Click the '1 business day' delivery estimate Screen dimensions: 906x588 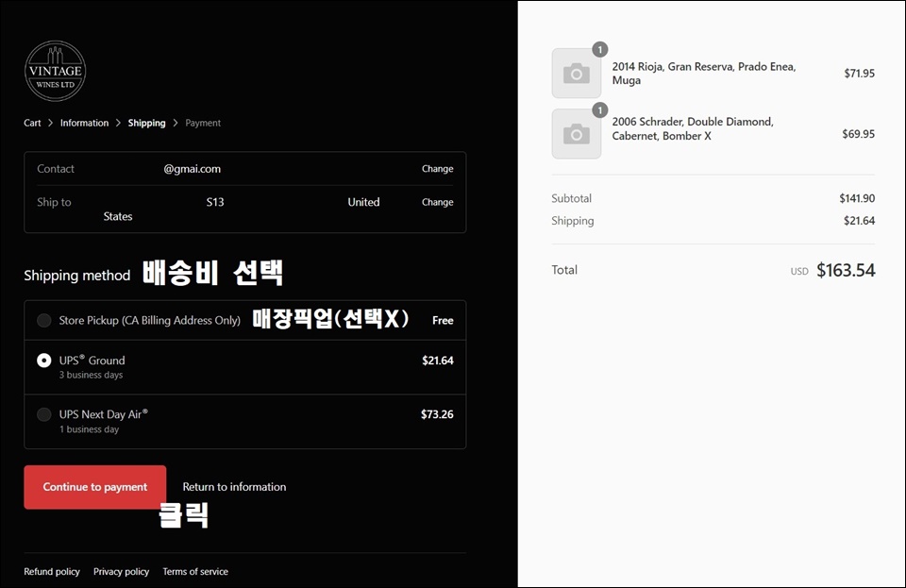pos(89,429)
